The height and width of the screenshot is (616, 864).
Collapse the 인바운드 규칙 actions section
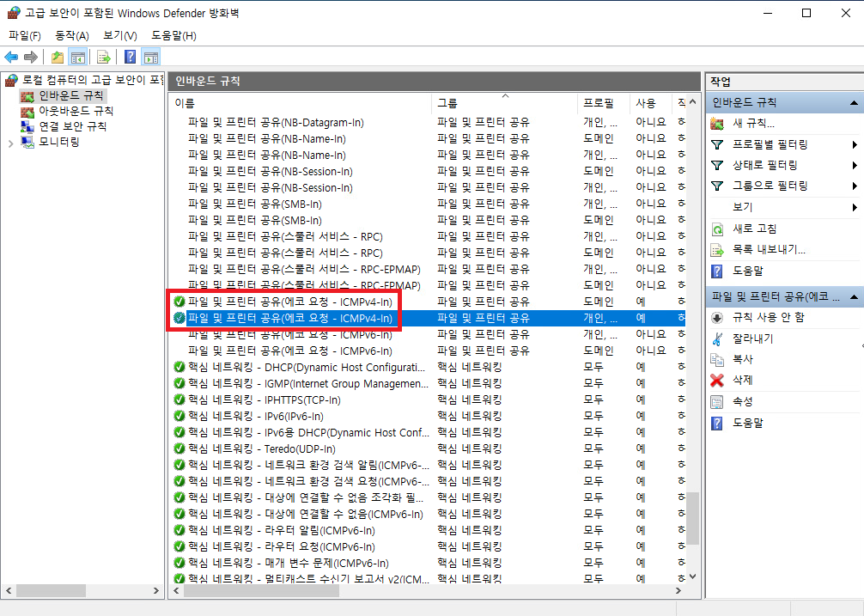854,103
